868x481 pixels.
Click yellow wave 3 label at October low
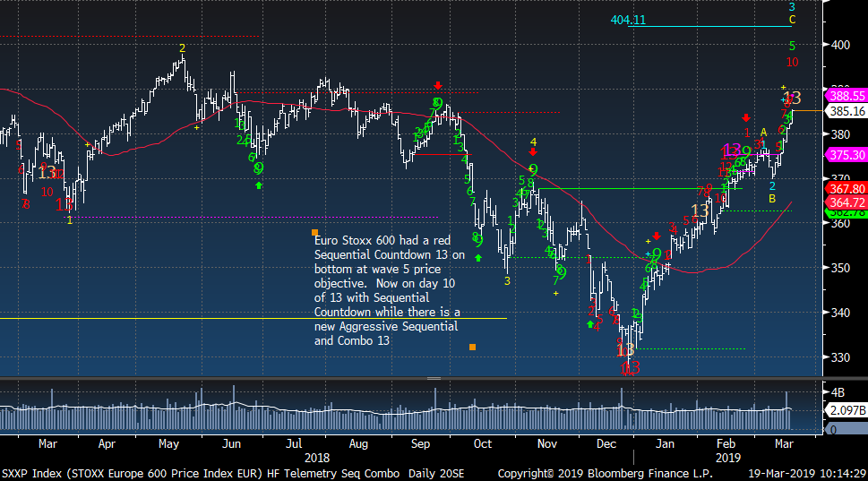(x=507, y=281)
